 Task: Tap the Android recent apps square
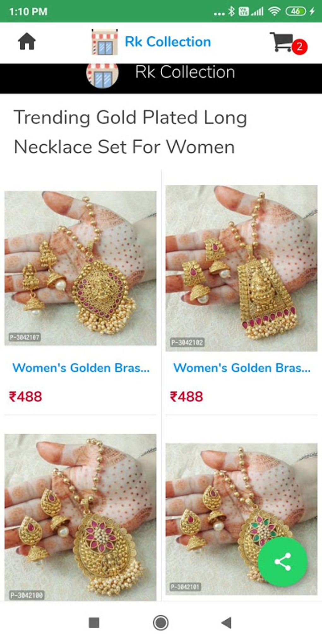tap(94, 623)
